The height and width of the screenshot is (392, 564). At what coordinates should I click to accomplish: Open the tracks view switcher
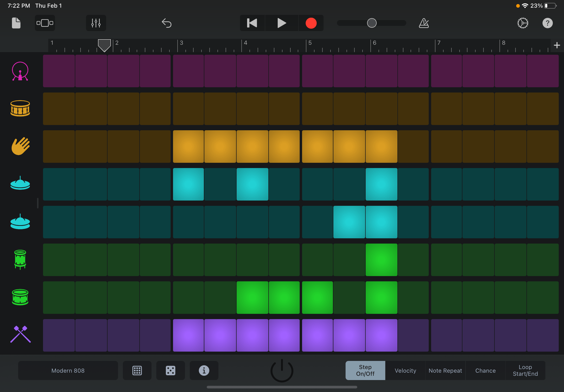(x=45, y=23)
